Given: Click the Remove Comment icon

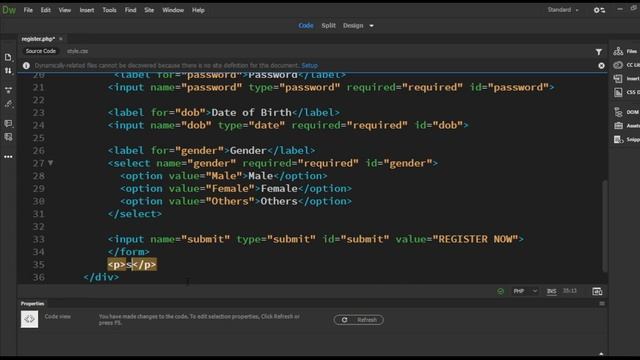Looking at the screenshot, I should 8,137.
